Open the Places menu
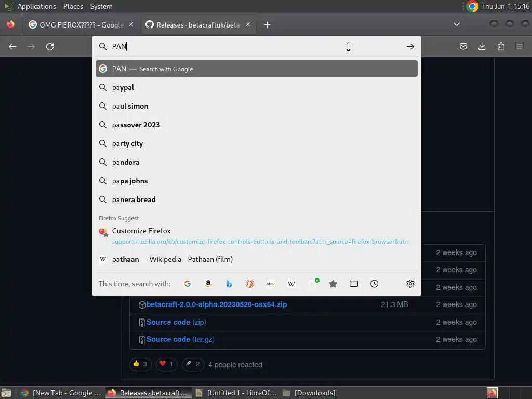This screenshot has height=399, width=532. 73,6
